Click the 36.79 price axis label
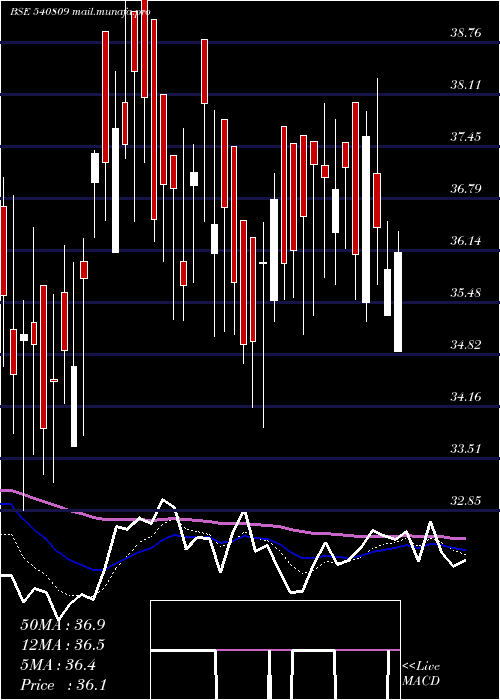Viewport: 500px width, 700px height. [466, 189]
